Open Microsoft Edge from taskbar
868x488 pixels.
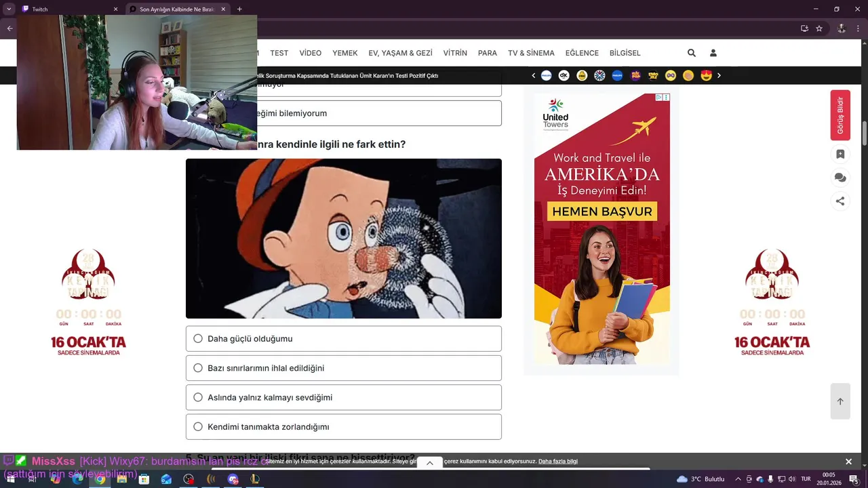click(x=77, y=479)
